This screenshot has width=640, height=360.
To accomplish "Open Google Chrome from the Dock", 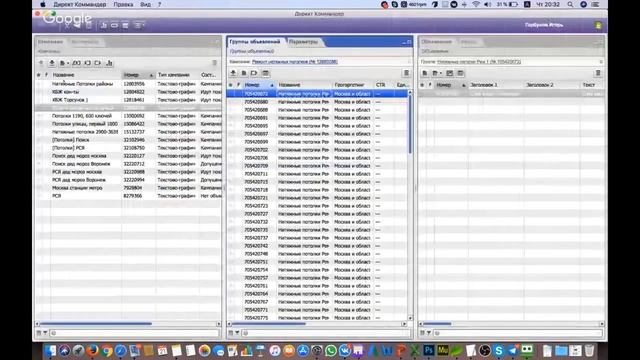I will [107, 350].
